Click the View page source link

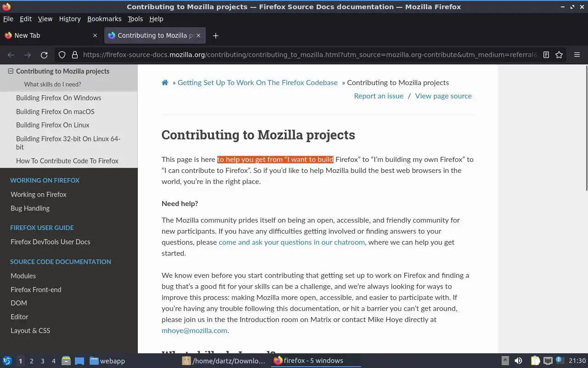(x=443, y=96)
